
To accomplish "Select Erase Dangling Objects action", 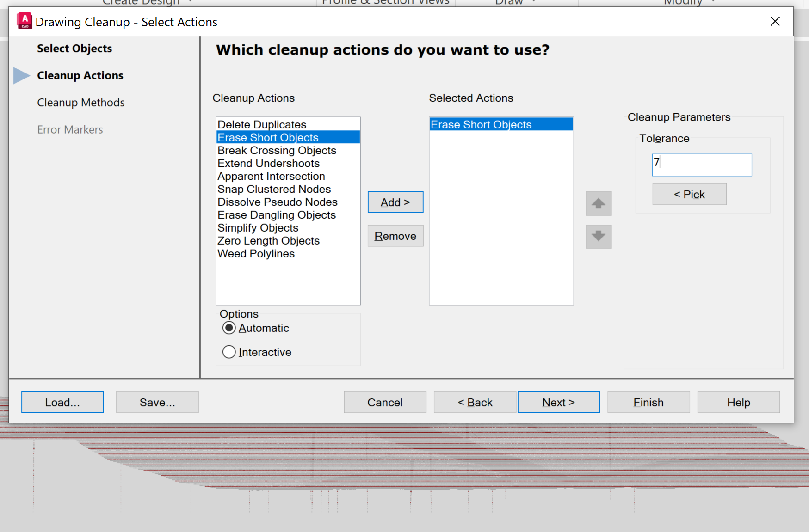I will [x=288, y=215].
